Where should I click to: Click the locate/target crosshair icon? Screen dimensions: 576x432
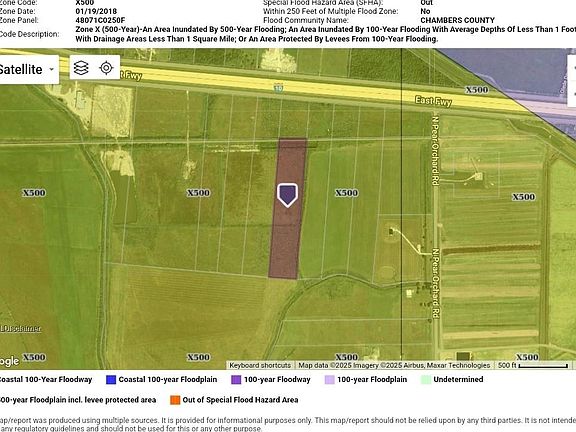point(106,68)
